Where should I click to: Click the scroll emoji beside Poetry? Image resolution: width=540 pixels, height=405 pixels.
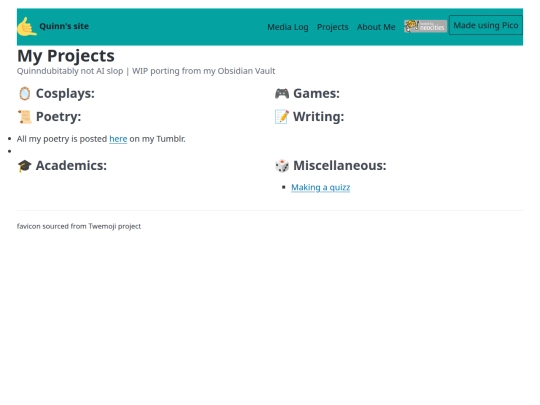click(24, 117)
